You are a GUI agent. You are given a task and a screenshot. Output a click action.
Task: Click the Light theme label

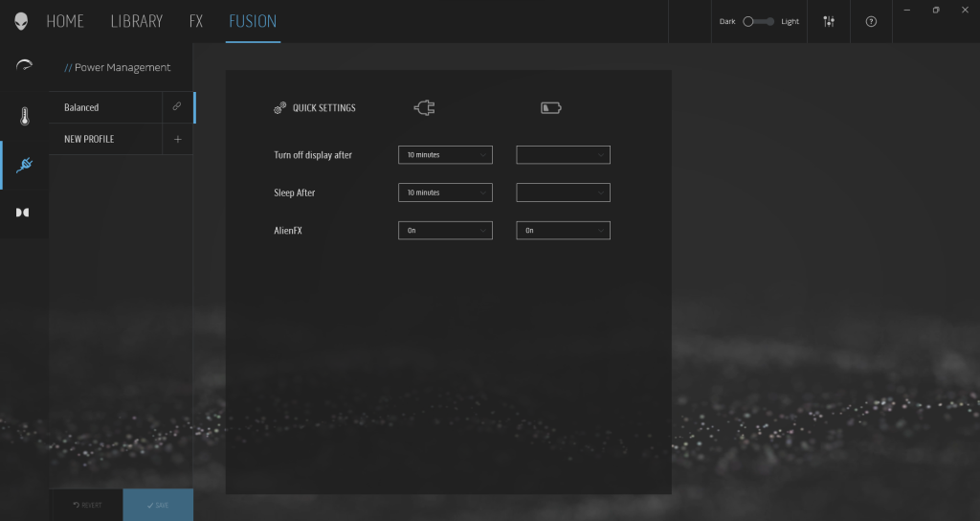point(790,21)
